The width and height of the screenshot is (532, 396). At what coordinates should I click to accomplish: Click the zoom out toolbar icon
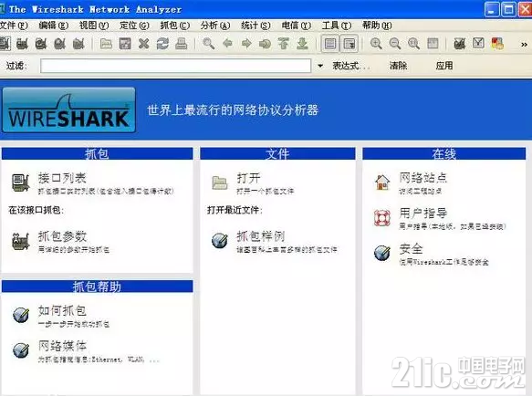pos(394,44)
